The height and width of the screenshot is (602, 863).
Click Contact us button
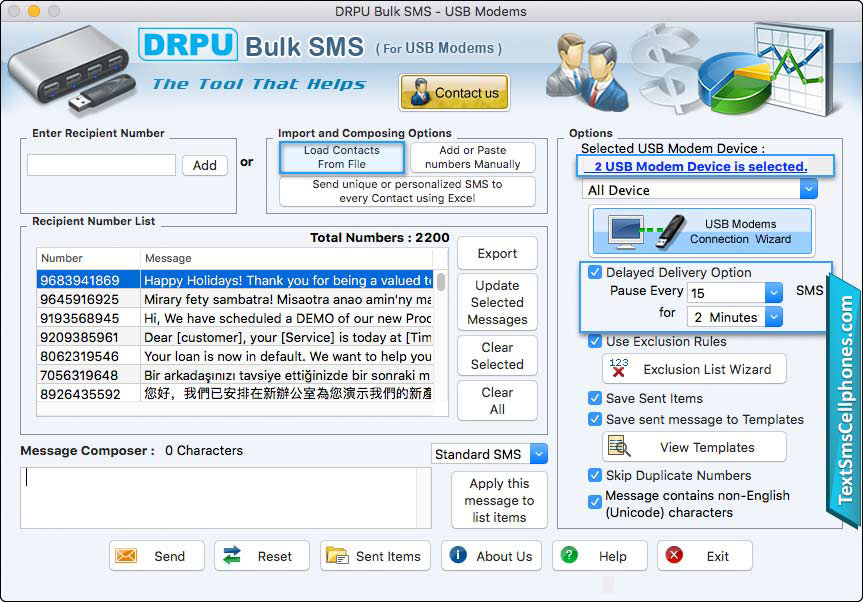point(455,92)
